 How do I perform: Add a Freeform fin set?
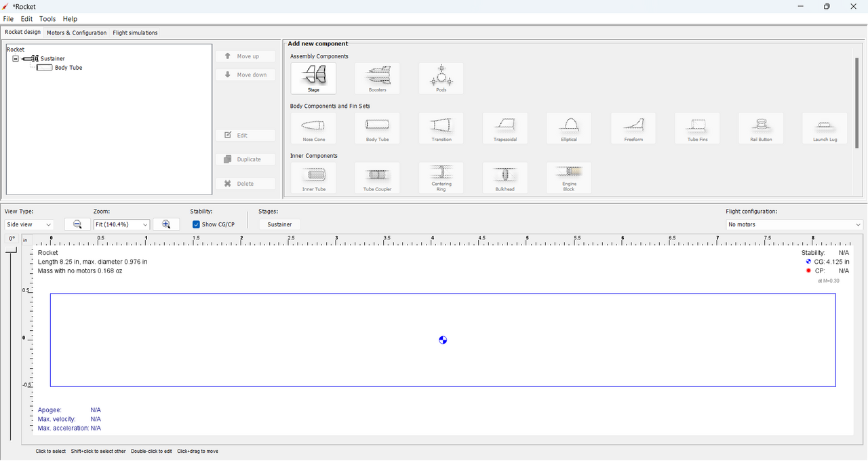[x=633, y=128]
